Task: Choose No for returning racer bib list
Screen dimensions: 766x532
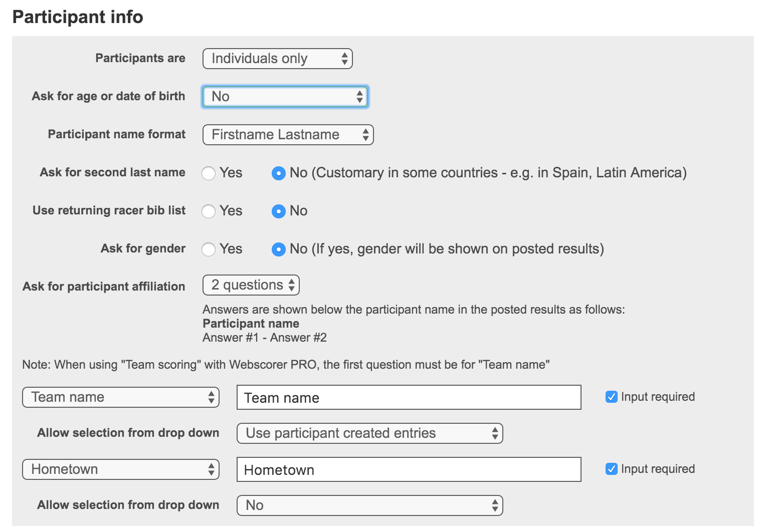Action: (x=278, y=211)
